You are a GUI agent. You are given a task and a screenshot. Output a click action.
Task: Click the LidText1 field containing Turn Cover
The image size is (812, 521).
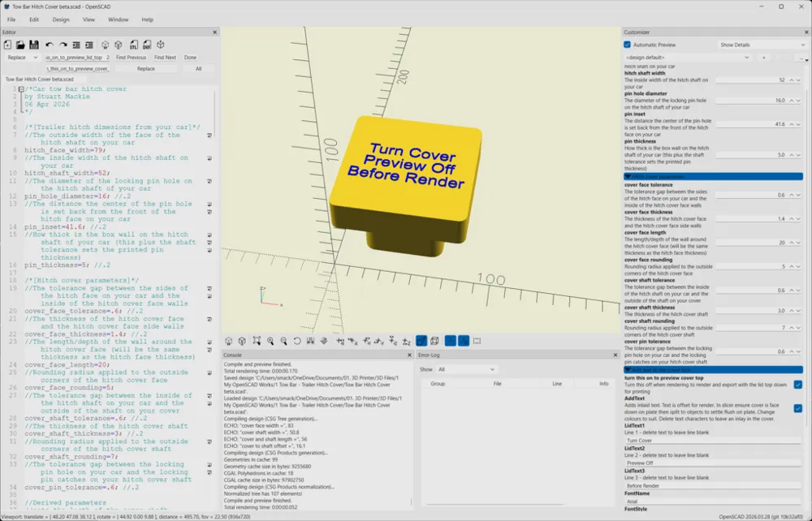tap(713, 441)
